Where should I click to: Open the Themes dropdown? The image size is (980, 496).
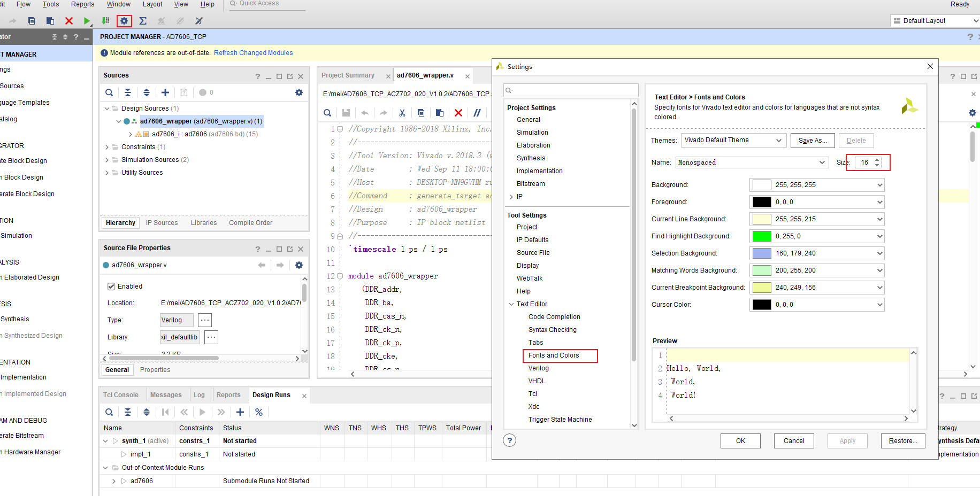pos(733,140)
